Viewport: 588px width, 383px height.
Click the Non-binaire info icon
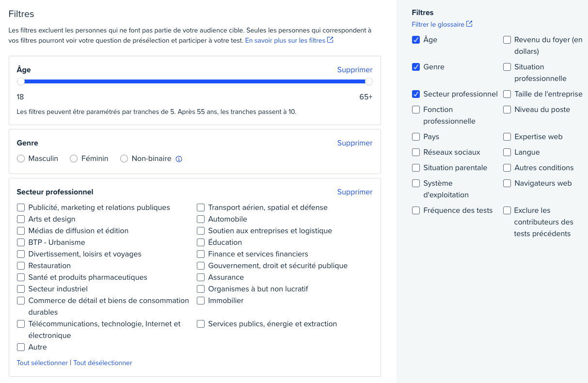tap(179, 159)
